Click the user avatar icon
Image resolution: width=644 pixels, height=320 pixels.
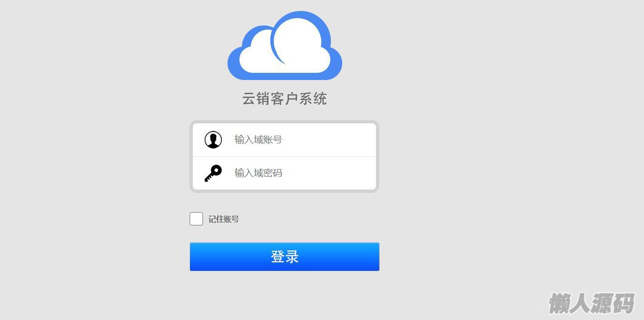click(213, 140)
